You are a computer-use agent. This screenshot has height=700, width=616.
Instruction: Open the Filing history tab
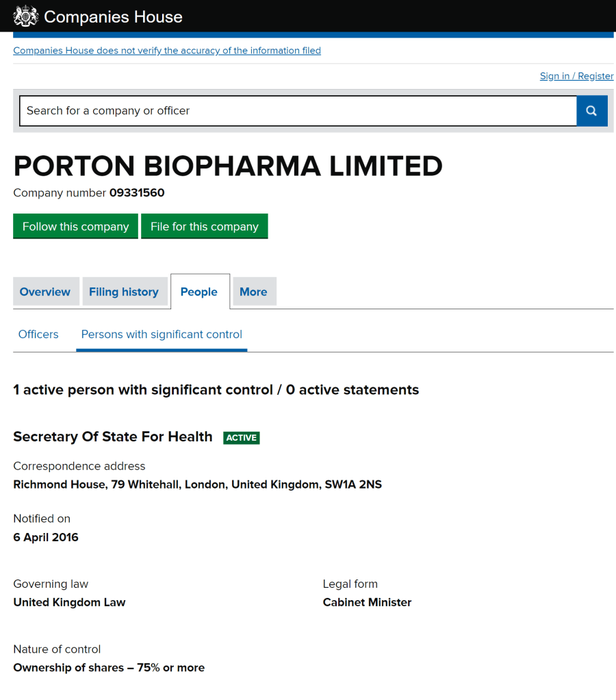[124, 292]
